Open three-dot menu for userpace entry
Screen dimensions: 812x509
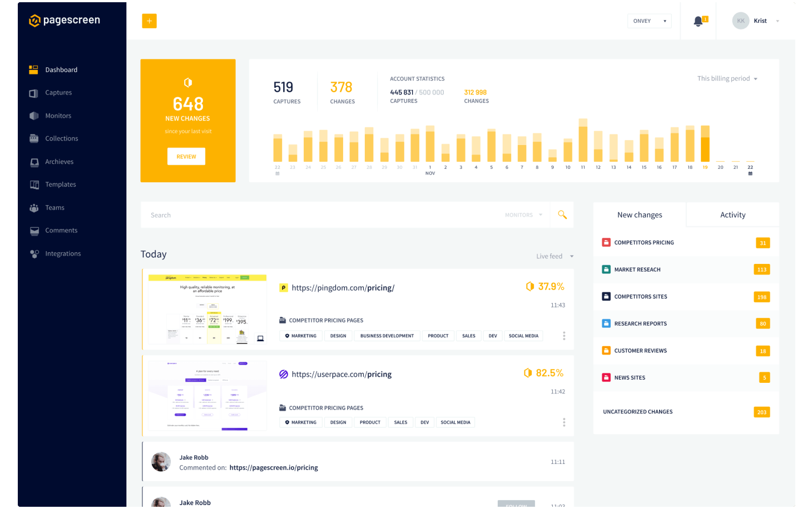point(564,422)
